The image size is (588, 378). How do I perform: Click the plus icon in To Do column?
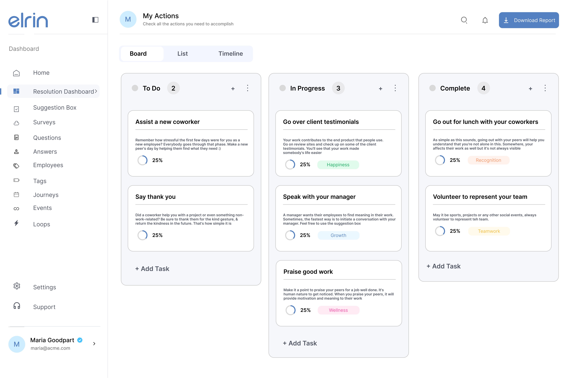pos(233,89)
